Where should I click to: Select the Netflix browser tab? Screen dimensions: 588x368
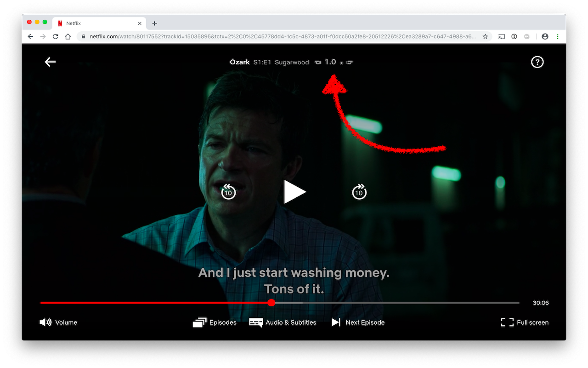(x=100, y=23)
